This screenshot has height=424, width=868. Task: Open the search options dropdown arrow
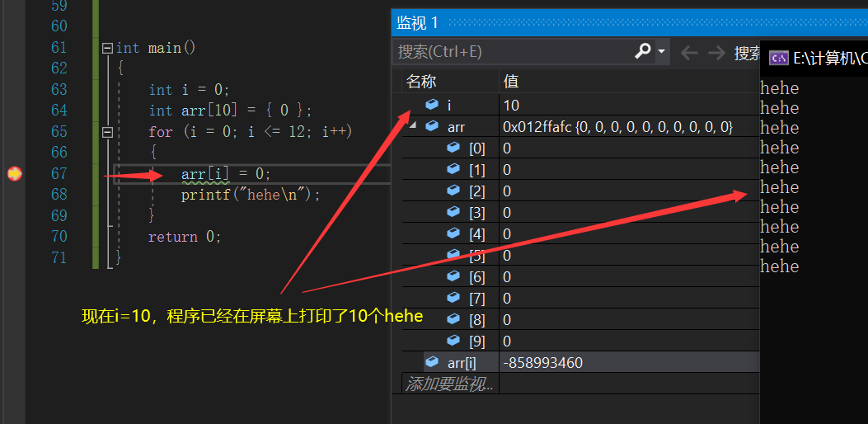pos(661,51)
